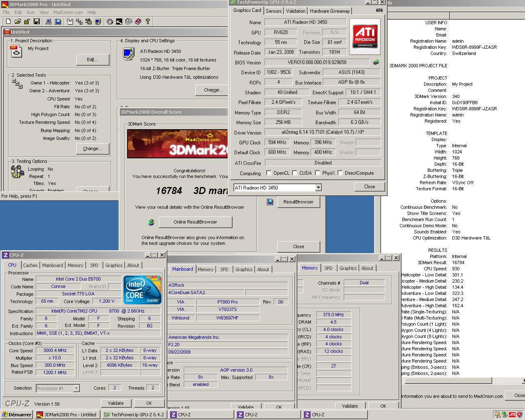Click Close in the GPU-Z window
525x420 pixels.
[x=370, y=187]
